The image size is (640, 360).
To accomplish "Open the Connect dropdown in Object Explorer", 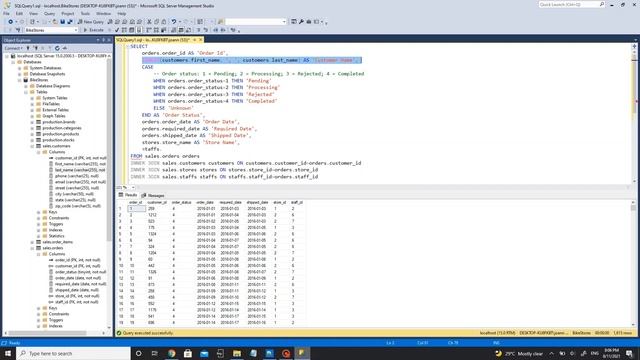I will click(x=13, y=48).
